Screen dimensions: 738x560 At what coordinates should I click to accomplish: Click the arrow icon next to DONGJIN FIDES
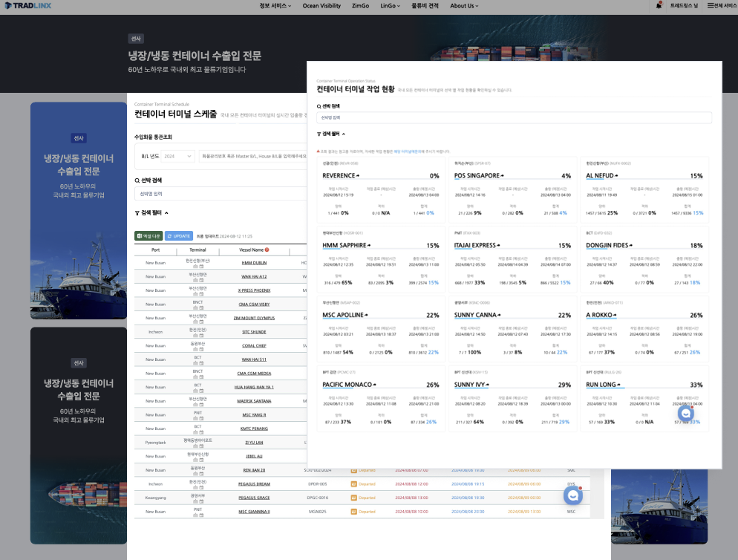tap(630, 245)
